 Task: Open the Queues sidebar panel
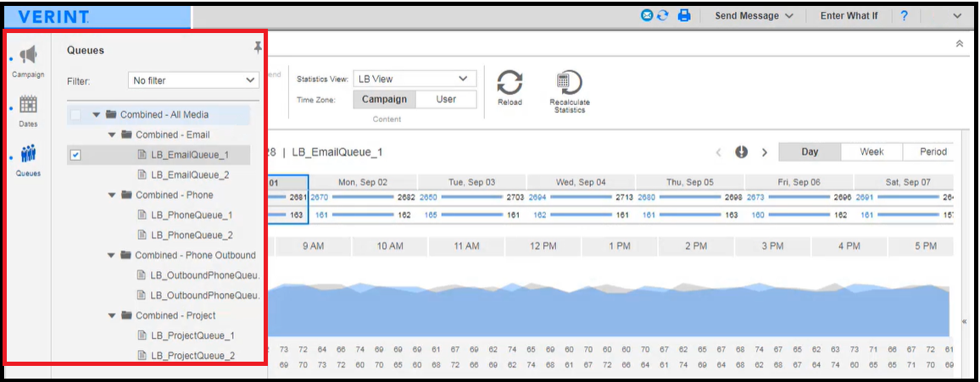[28, 160]
